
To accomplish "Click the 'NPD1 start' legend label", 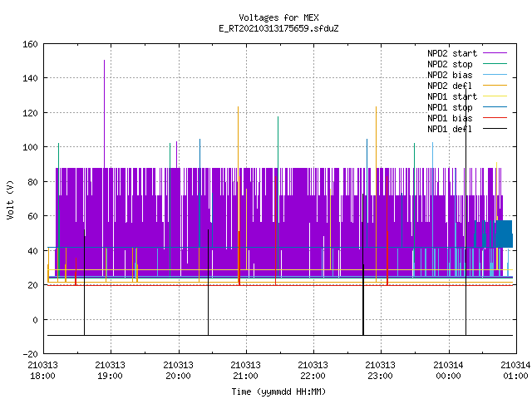I will [x=452, y=96].
